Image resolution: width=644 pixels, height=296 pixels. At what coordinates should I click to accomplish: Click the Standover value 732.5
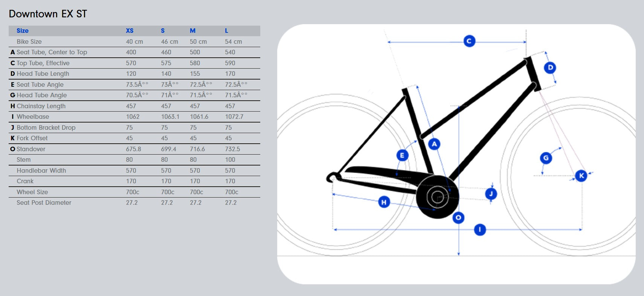232,149
